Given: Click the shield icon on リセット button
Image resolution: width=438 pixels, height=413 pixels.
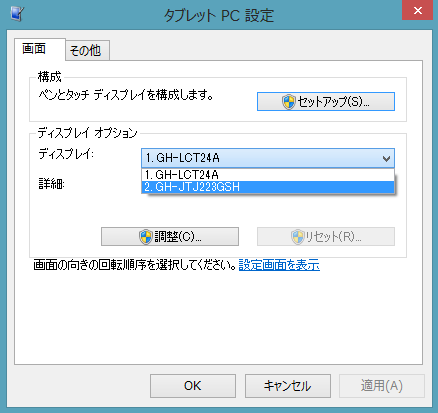Looking at the screenshot, I should tap(297, 237).
